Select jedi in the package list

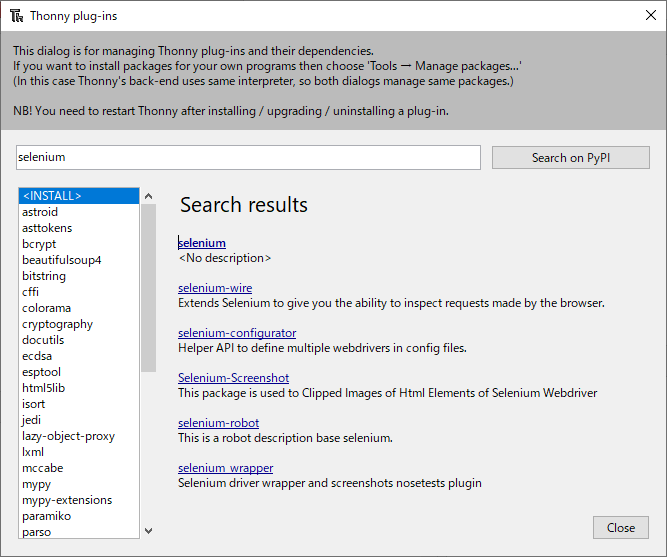pyautogui.click(x=79, y=420)
